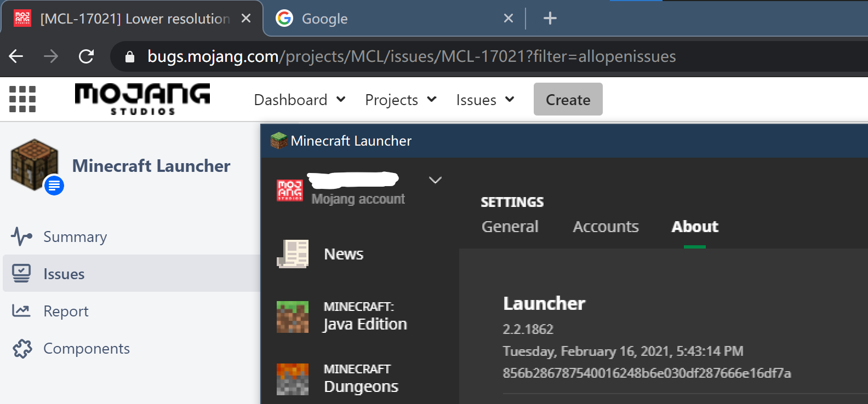
Task: Click the Mojang Studios logo
Action: pos(142,99)
